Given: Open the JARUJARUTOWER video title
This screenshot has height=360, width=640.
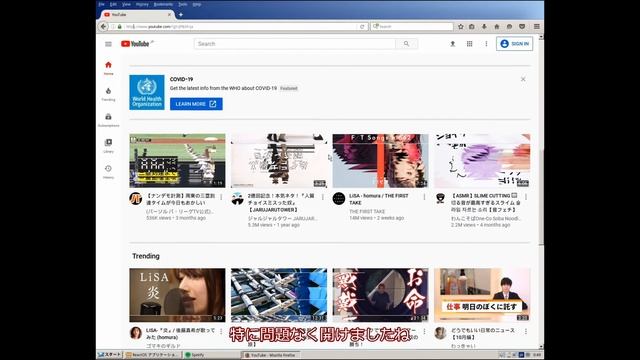Looking at the screenshot, I should coord(281,202).
